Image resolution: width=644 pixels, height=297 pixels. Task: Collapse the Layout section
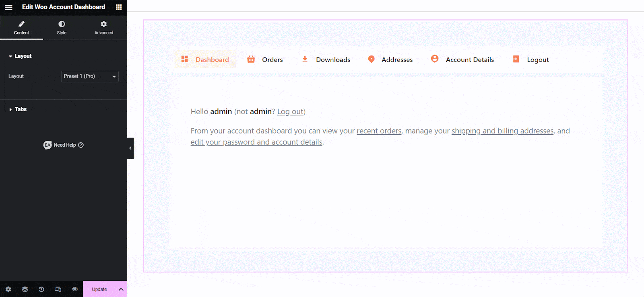click(20, 56)
